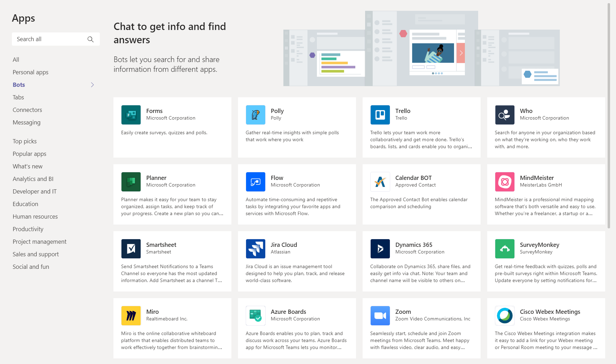This screenshot has height=364, width=616.
Task: Click into the Search all field
Action: coord(56,39)
